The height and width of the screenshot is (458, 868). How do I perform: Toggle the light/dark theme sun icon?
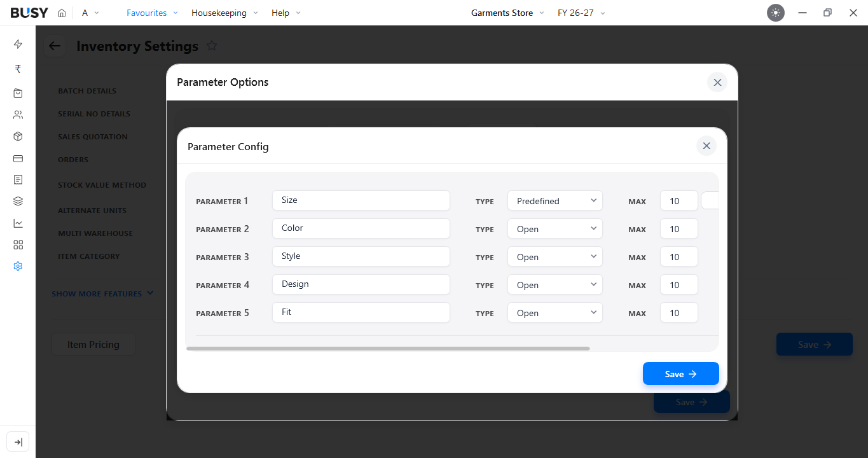pos(776,13)
